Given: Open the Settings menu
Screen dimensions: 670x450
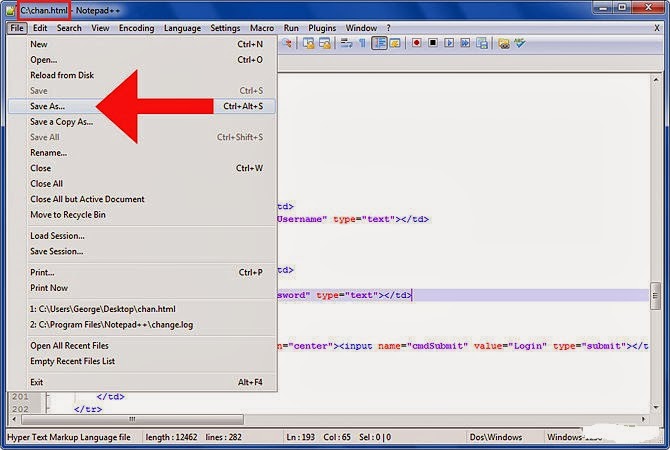Looking at the screenshot, I should [225, 28].
